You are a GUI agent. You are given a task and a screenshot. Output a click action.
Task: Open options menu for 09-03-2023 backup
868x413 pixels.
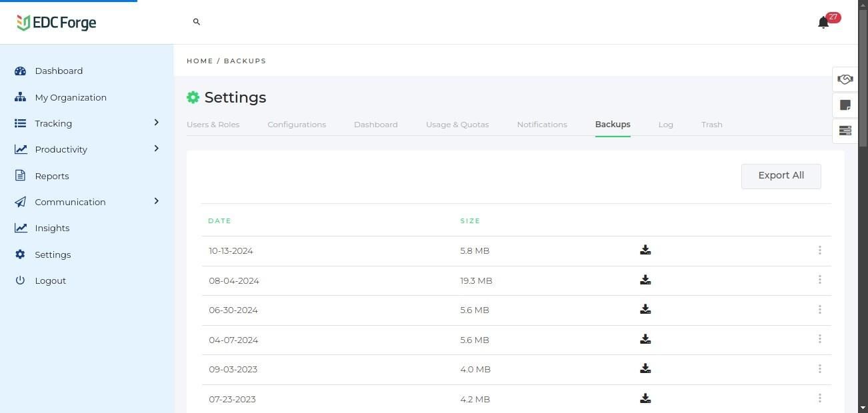(819, 369)
